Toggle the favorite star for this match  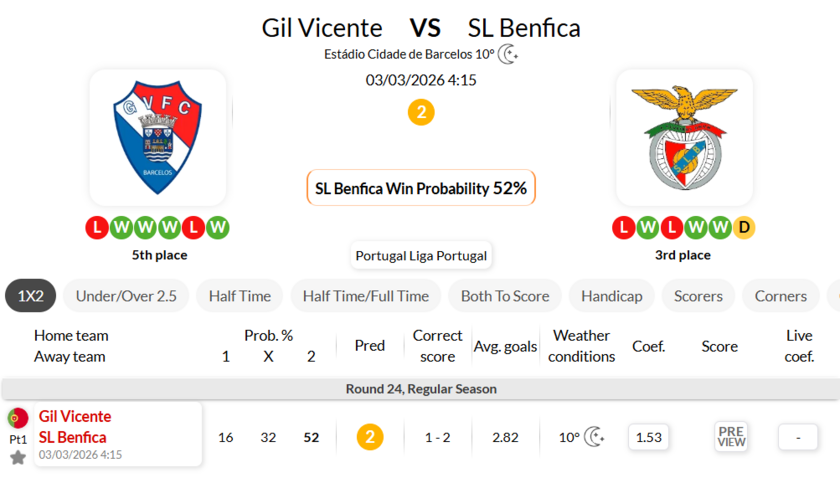18,457
